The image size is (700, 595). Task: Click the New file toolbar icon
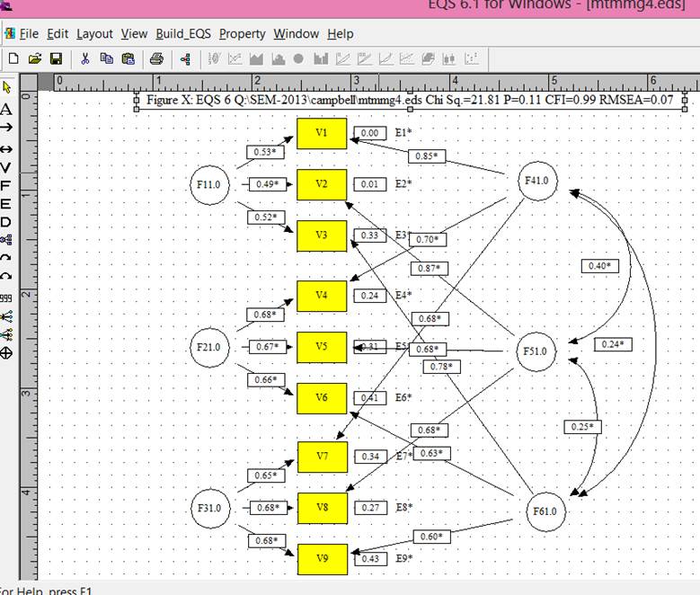tap(13, 58)
